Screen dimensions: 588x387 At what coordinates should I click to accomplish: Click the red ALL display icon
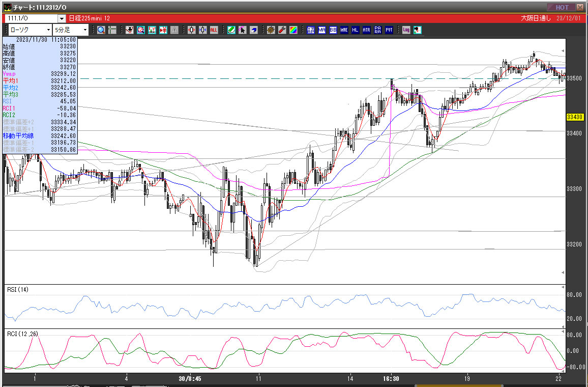tap(214, 30)
